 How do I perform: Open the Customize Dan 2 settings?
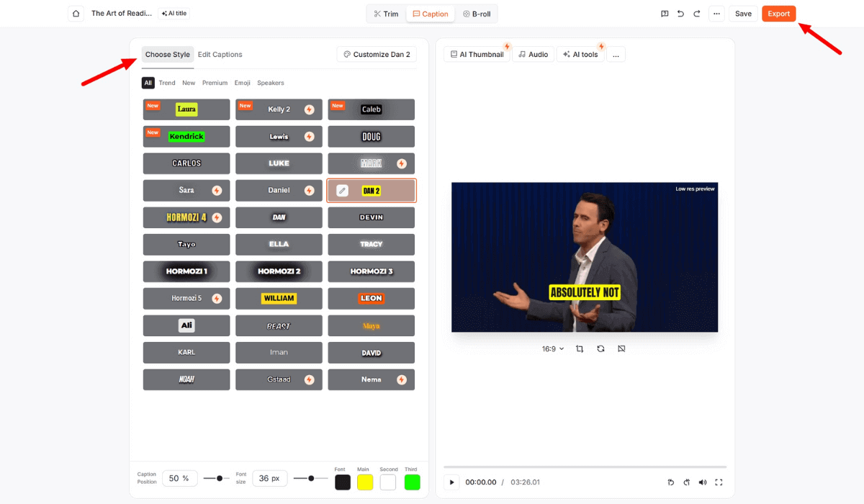[377, 54]
